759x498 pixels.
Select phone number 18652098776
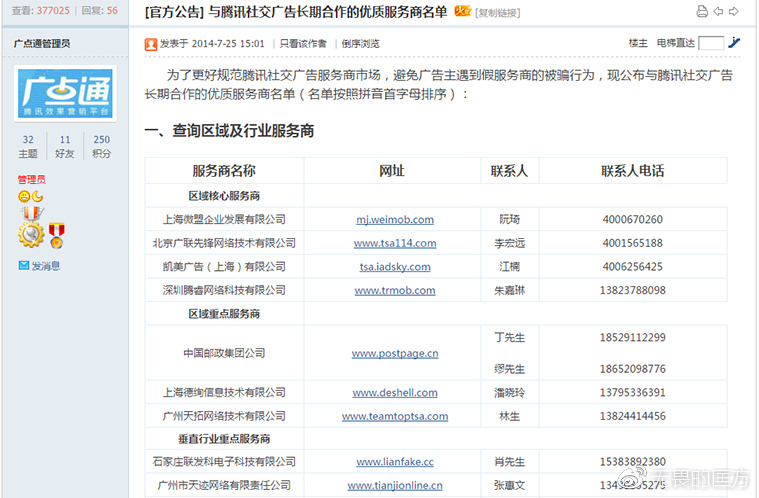[633, 369]
